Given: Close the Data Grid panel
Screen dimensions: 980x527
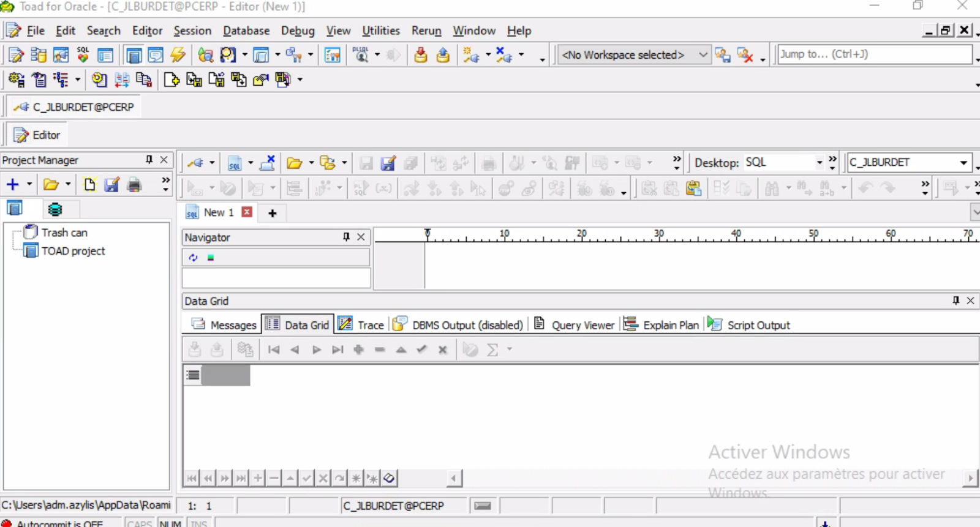Looking at the screenshot, I should click(970, 301).
